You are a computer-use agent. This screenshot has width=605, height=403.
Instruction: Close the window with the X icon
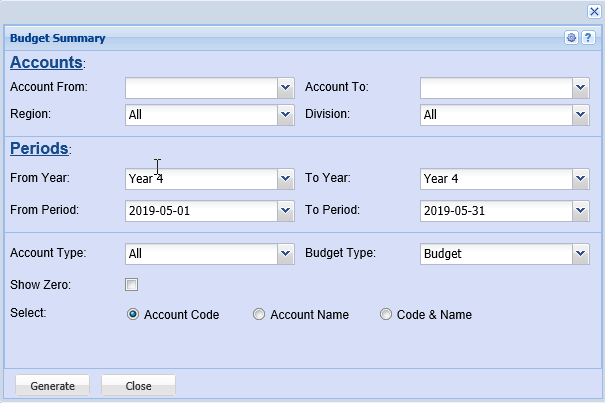coord(594,11)
